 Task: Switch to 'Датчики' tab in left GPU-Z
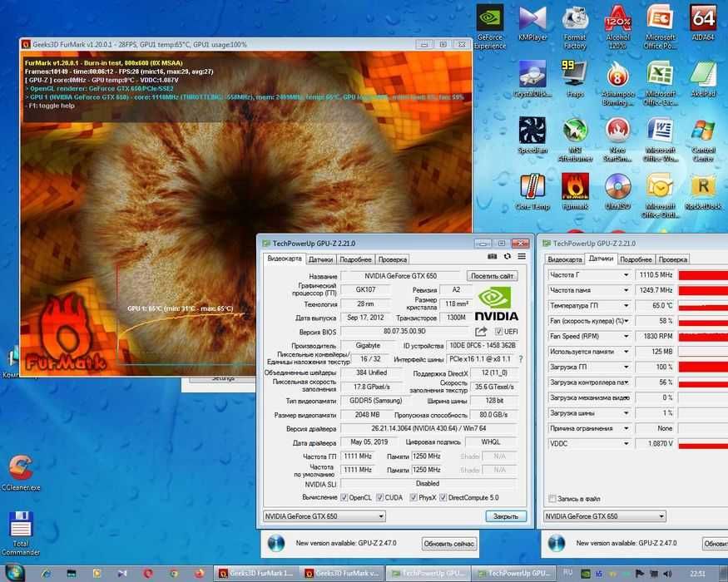pos(320,259)
